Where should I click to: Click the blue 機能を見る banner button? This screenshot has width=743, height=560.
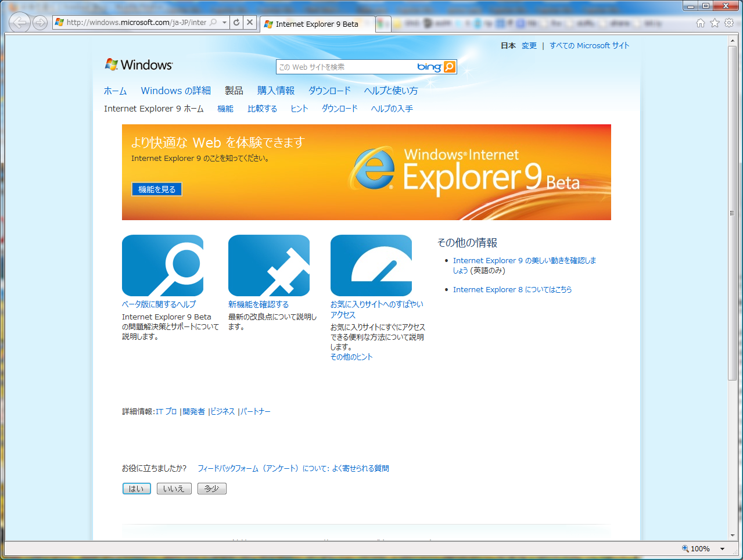(157, 189)
